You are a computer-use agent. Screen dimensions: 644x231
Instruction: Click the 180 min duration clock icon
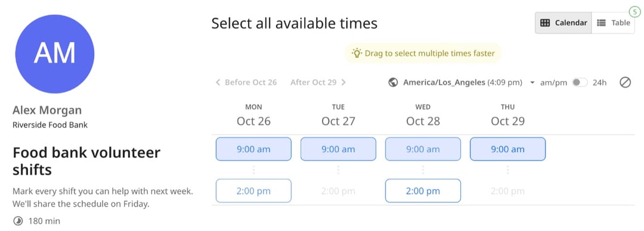pyautogui.click(x=18, y=221)
